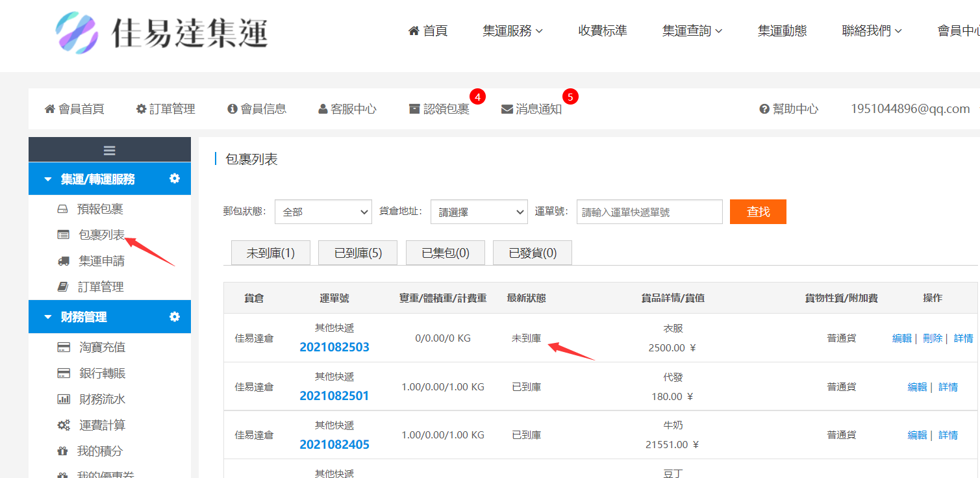Switch to 未到庫(1) tab
980x478 pixels.
pyautogui.click(x=271, y=253)
